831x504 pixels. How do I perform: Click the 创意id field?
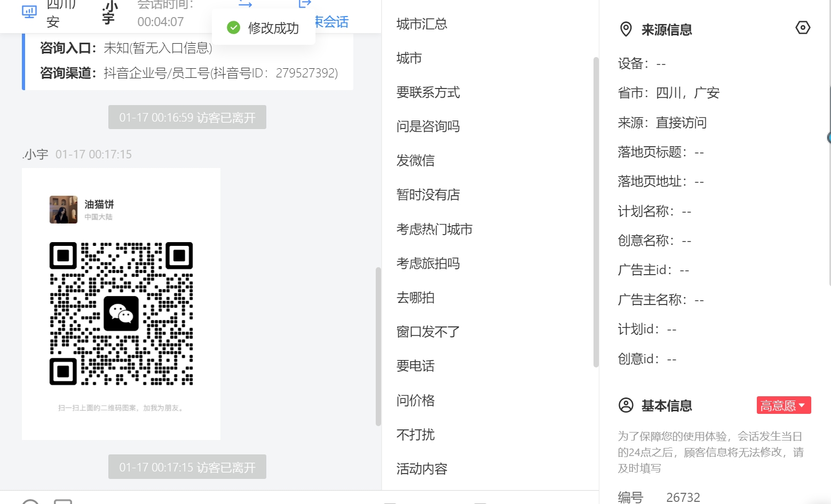pos(647,359)
